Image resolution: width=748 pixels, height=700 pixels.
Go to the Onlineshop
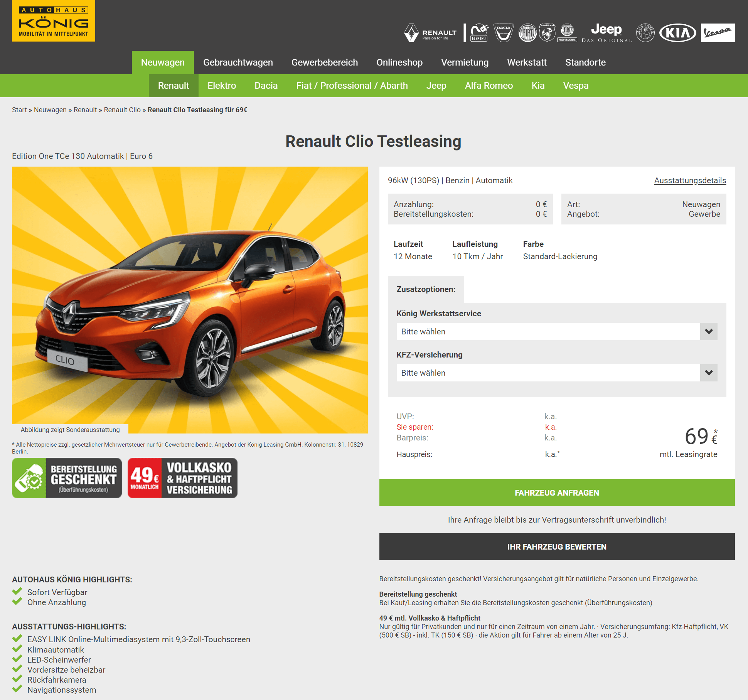pos(399,62)
